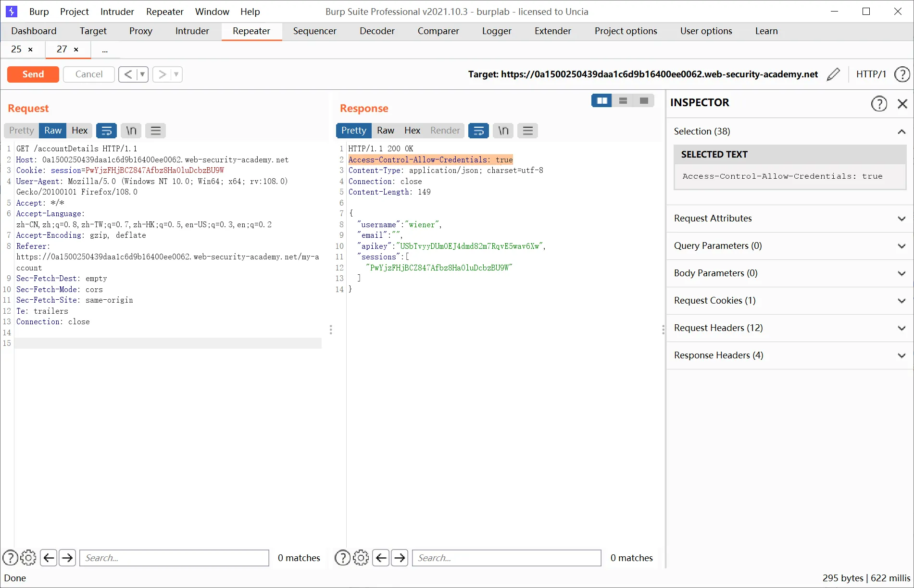Close Repeater tab 25
914x588 pixels.
(31, 49)
